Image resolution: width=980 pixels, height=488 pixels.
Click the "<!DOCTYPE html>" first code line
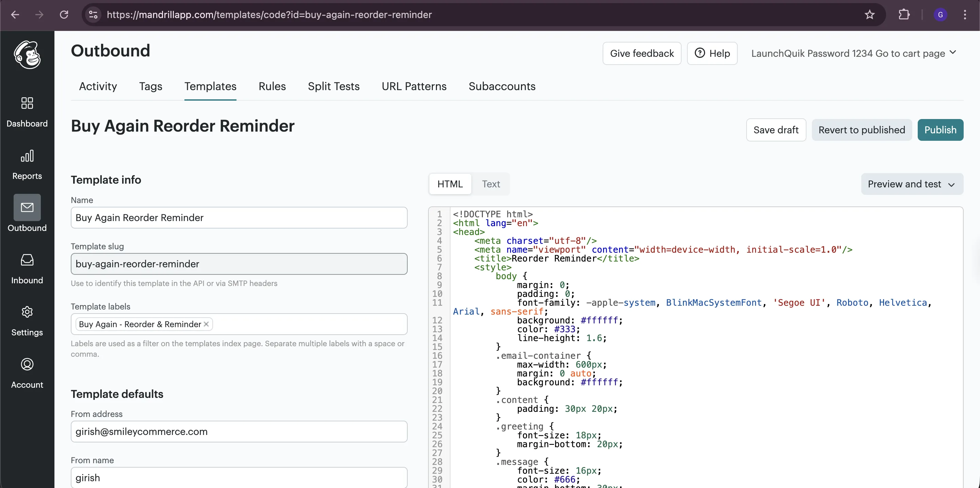(x=493, y=214)
